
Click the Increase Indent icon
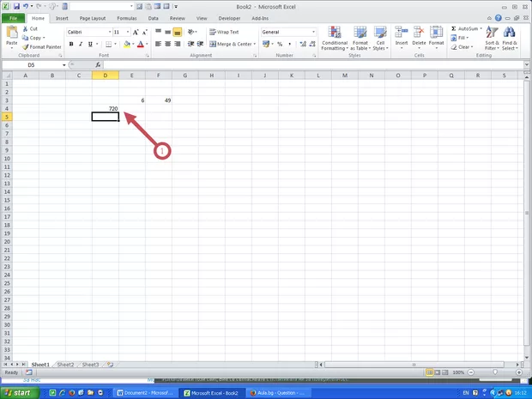pyautogui.click(x=201, y=44)
